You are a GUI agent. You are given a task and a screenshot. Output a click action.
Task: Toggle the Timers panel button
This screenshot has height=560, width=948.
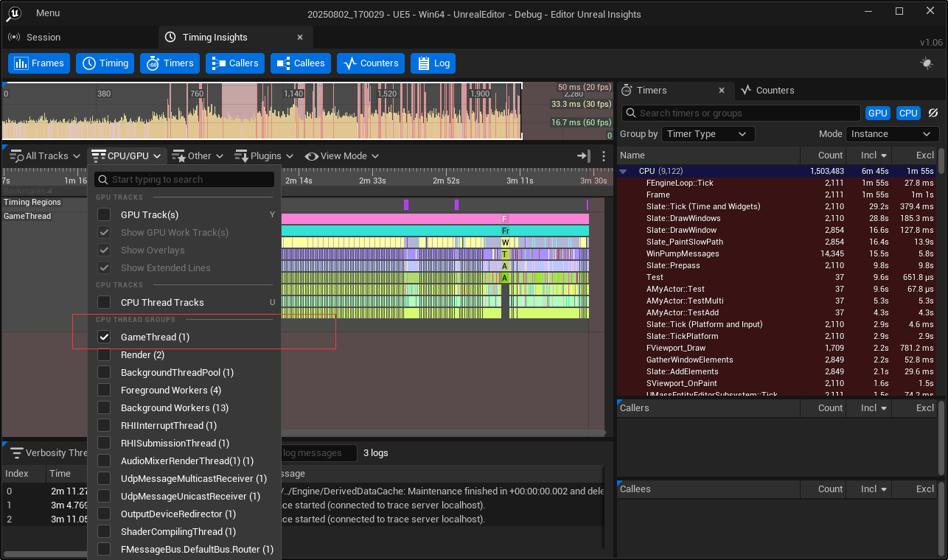coord(170,63)
